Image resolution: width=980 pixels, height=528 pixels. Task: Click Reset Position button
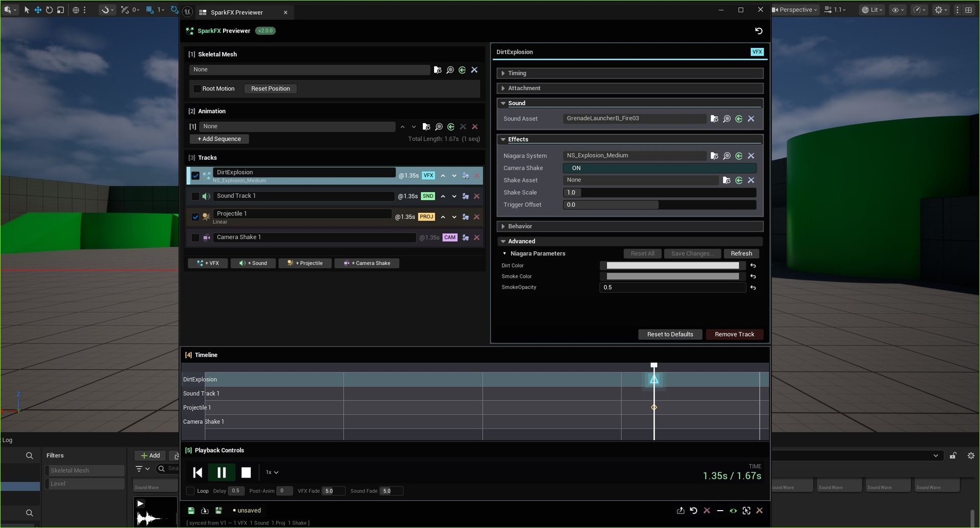(271, 89)
